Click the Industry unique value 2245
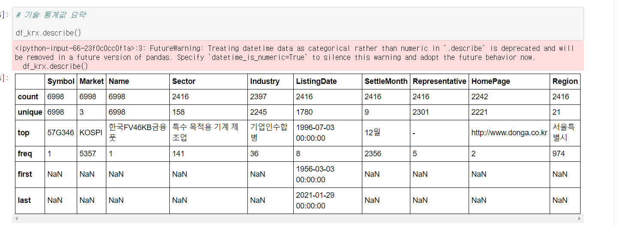This screenshot has width=644, height=226. point(271,112)
